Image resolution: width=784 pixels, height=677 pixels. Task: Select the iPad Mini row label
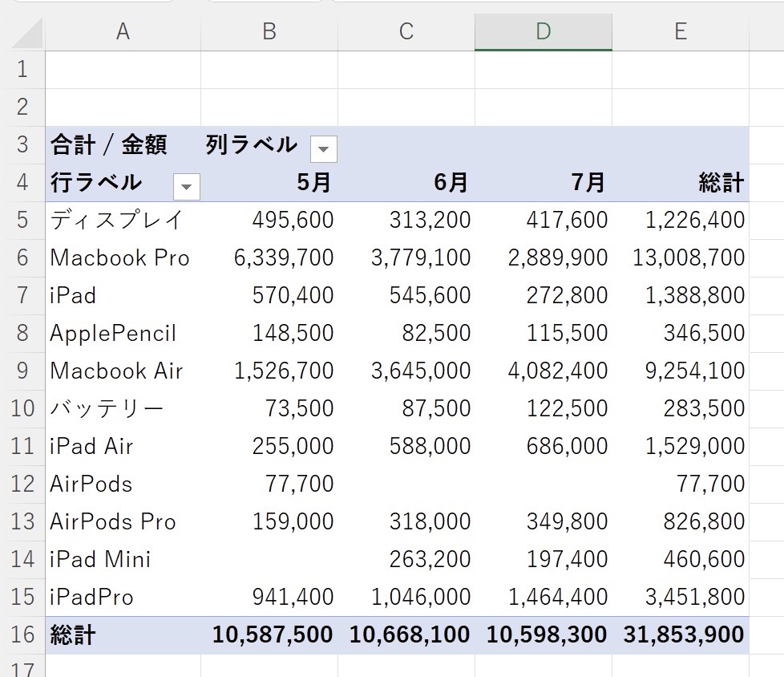(123, 559)
